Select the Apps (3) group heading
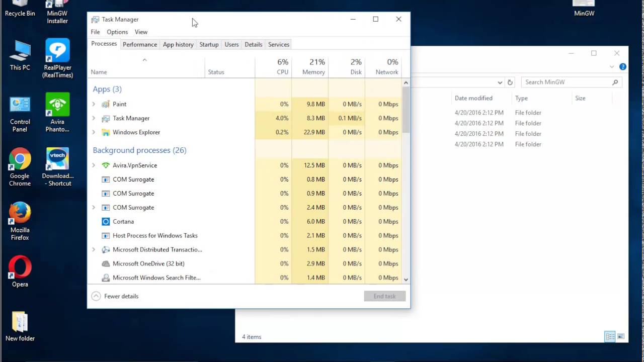Screen dimensions: 644x362 tap(107, 89)
